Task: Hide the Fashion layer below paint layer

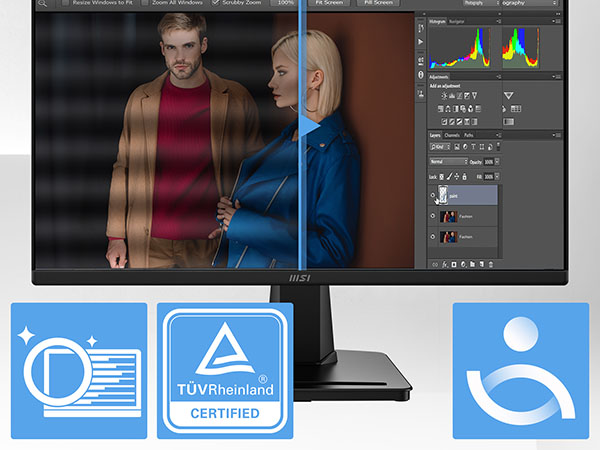Action: coord(433,216)
